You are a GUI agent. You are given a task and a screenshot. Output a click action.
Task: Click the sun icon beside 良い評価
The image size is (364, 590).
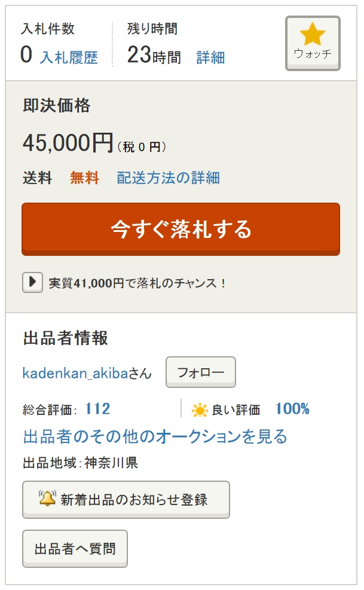click(200, 410)
